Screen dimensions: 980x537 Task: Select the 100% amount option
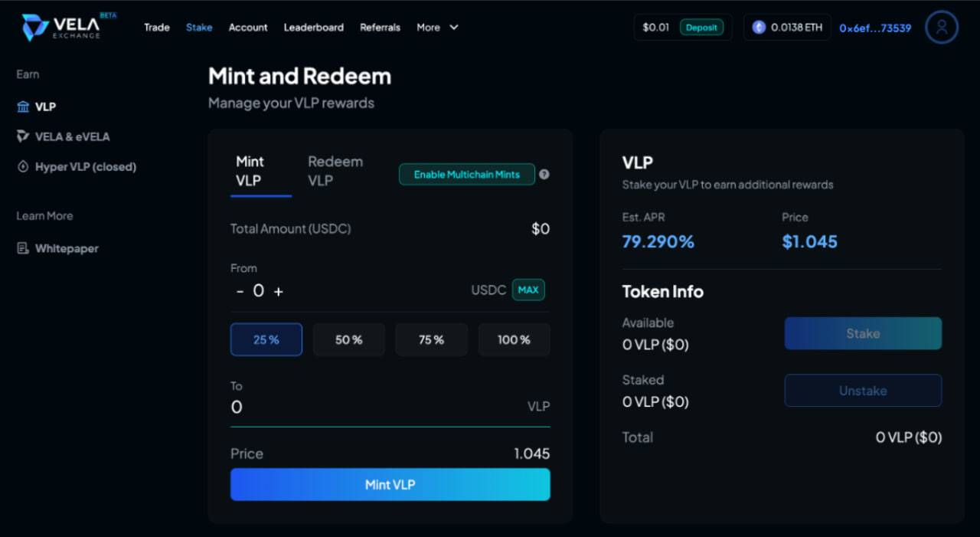click(514, 339)
